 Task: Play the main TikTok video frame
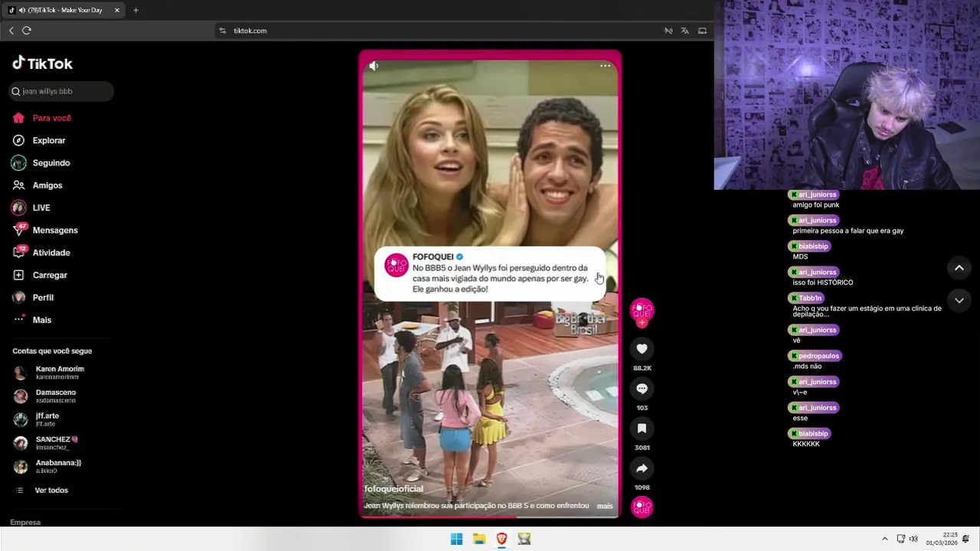(x=490, y=285)
